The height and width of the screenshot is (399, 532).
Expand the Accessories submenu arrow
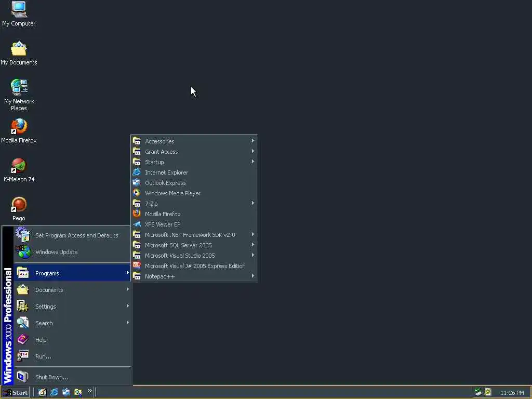[x=253, y=140]
